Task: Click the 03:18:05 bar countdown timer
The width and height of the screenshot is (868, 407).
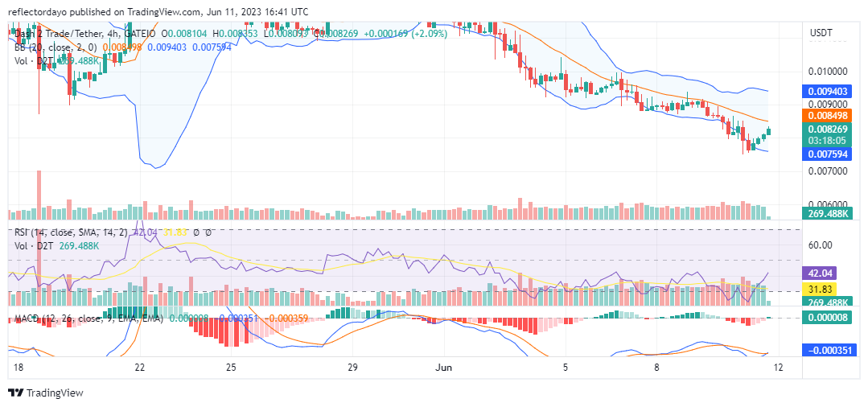Action: 829,141
